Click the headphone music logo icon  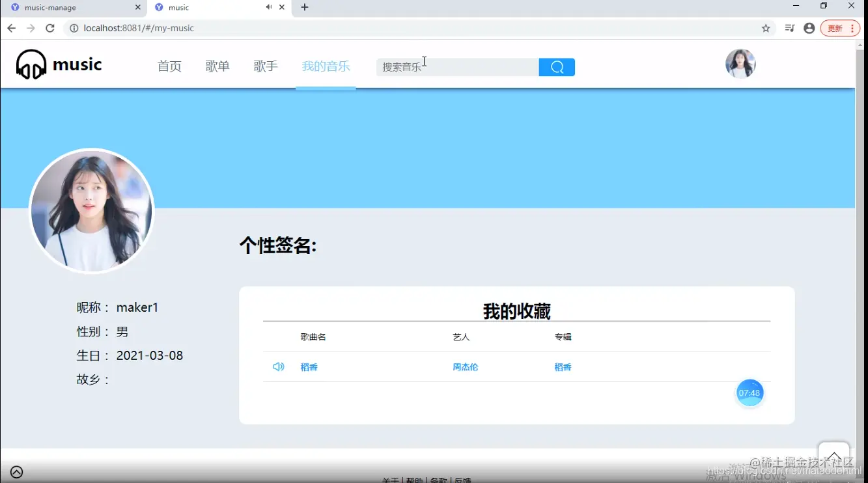31,62
